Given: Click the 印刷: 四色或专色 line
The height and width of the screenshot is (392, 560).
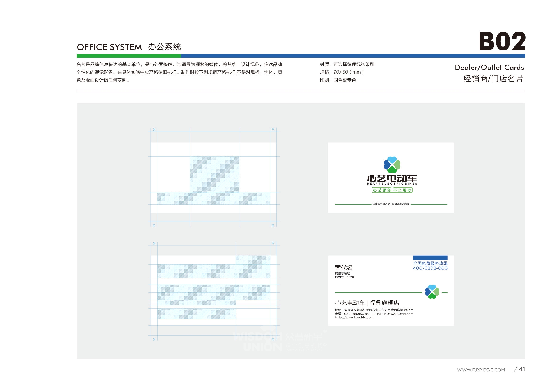Looking at the screenshot, I should coord(338,80).
